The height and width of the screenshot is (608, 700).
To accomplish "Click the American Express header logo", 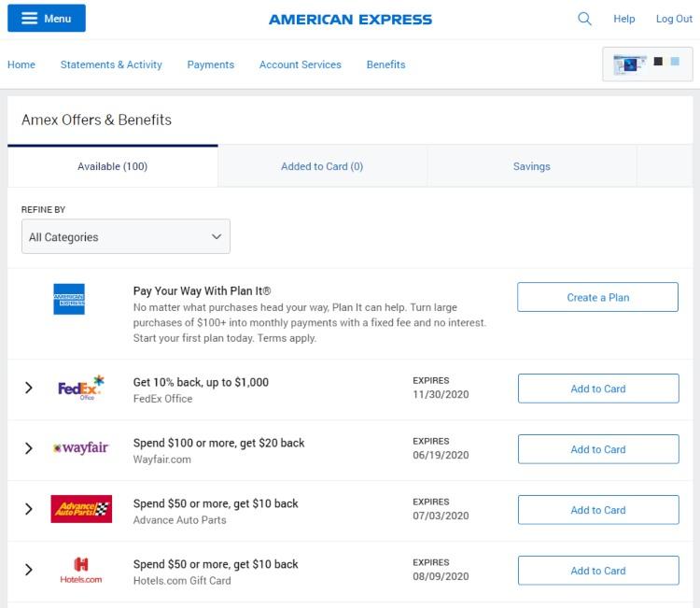I will [x=350, y=20].
